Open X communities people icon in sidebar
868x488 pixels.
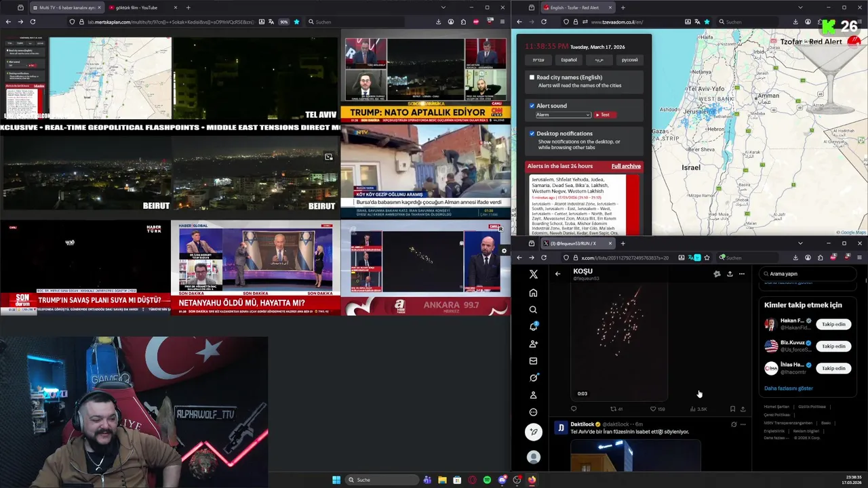coord(533,344)
